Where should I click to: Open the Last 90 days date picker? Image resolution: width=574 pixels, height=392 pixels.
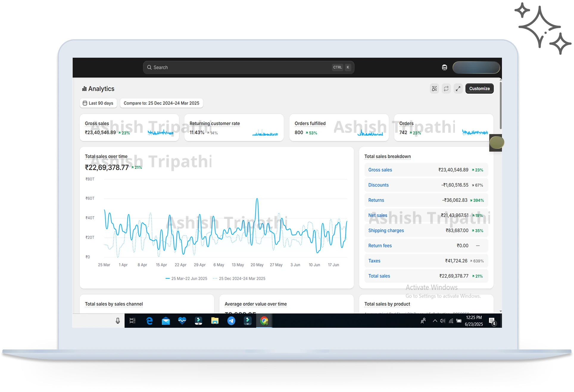98,103
